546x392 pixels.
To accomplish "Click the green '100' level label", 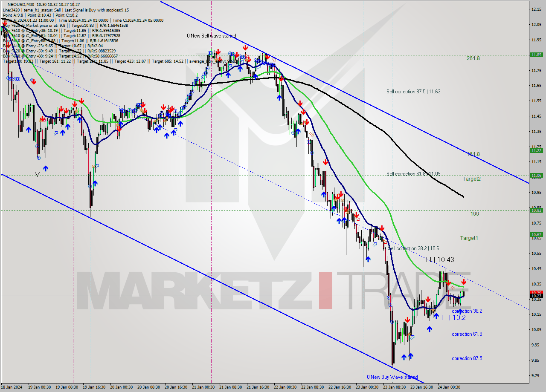I will [474, 214].
